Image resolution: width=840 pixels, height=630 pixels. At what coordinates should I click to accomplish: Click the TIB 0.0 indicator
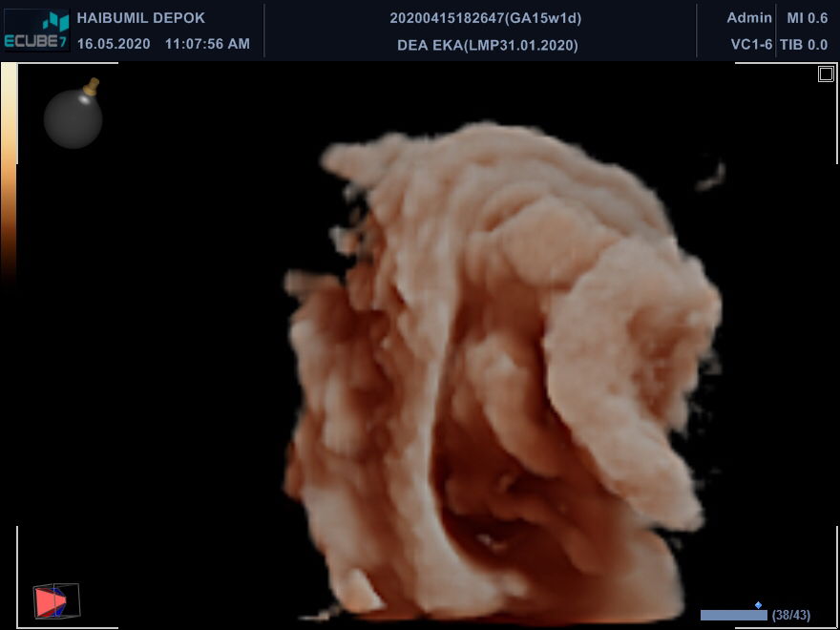804,44
